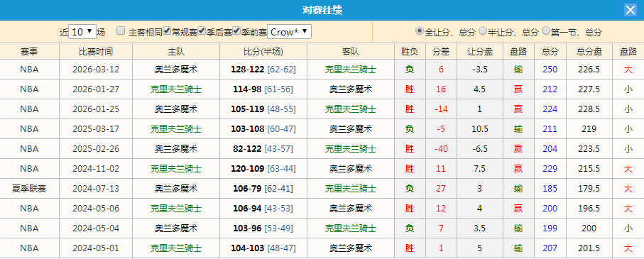Click the 分差 column header

[x=441, y=51]
